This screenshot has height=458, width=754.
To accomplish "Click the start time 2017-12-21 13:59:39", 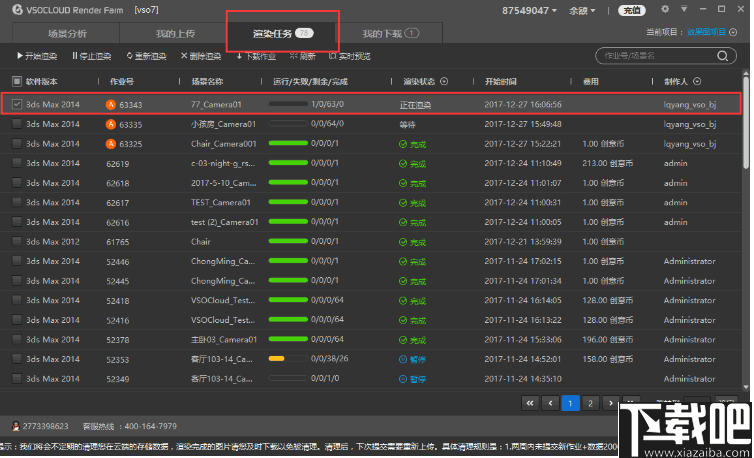I will (x=523, y=242).
